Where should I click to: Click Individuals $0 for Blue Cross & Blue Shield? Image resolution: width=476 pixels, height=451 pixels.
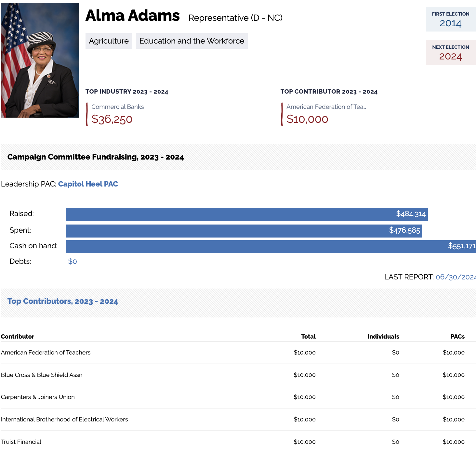pyautogui.click(x=395, y=375)
